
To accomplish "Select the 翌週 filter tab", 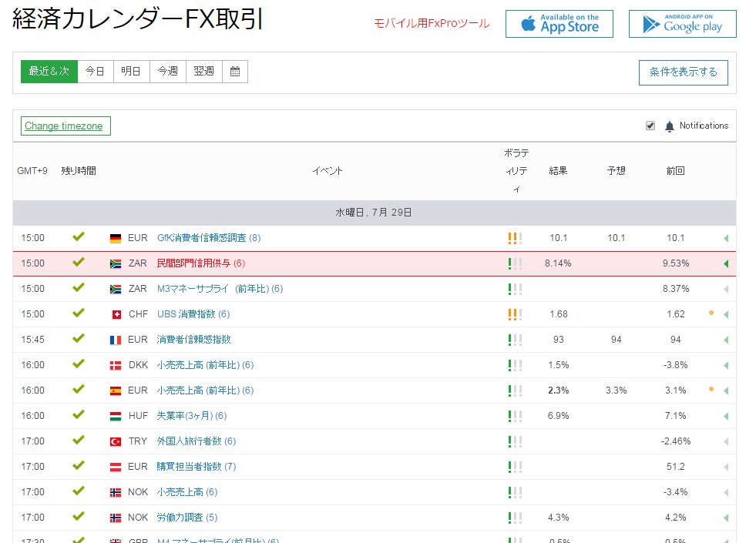I will [203, 70].
